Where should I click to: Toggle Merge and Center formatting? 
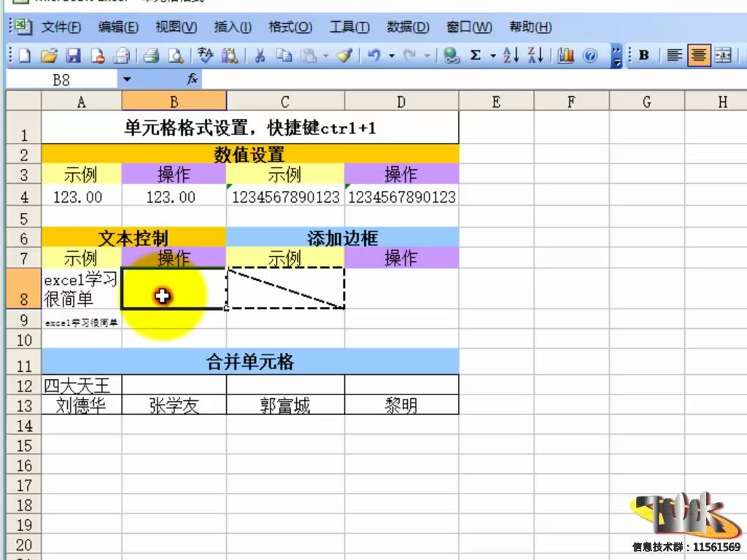pos(722,55)
